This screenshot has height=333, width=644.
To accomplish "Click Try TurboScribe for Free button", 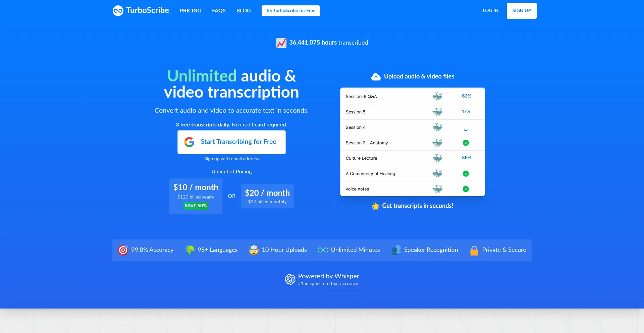I will point(291,11).
